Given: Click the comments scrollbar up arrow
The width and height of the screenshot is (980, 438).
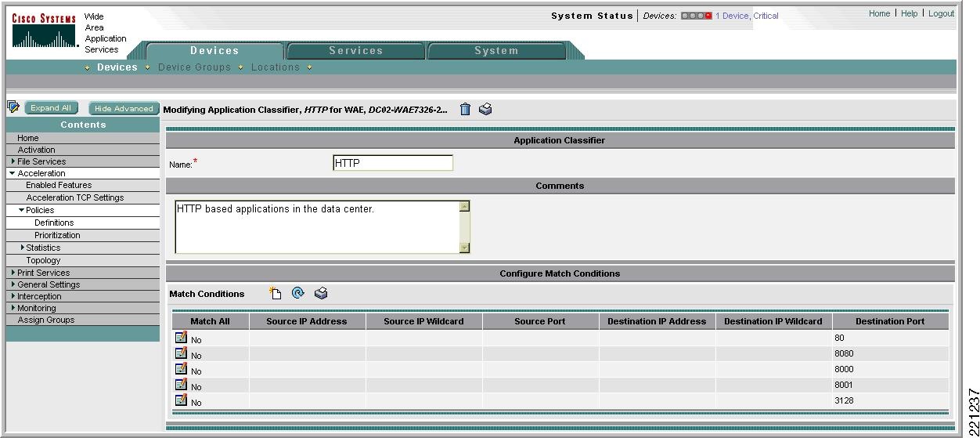Looking at the screenshot, I should click(x=464, y=206).
